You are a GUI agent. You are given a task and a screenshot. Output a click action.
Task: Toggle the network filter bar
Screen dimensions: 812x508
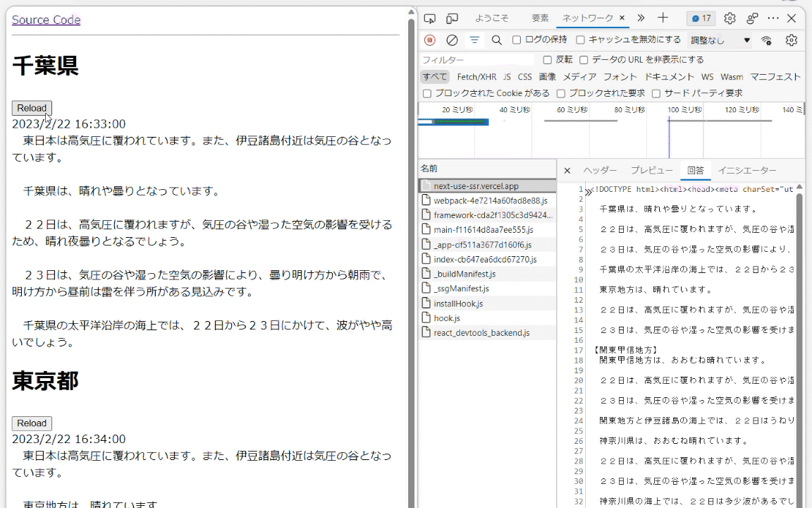click(x=474, y=40)
